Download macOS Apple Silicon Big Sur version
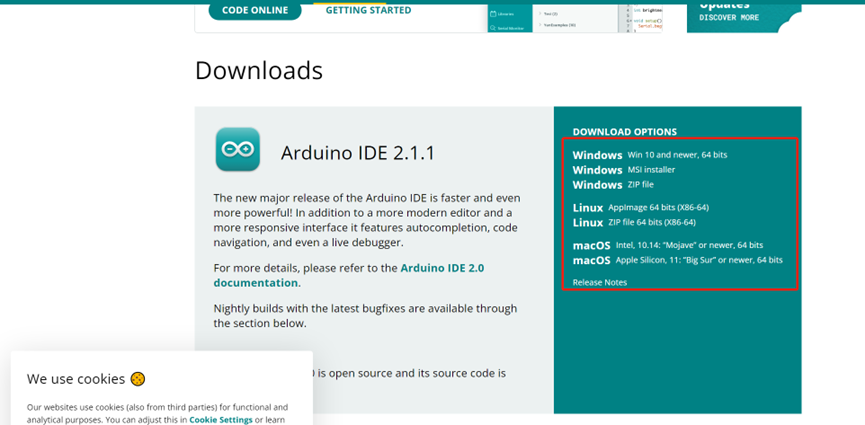This screenshot has height=425, width=865. click(677, 261)
